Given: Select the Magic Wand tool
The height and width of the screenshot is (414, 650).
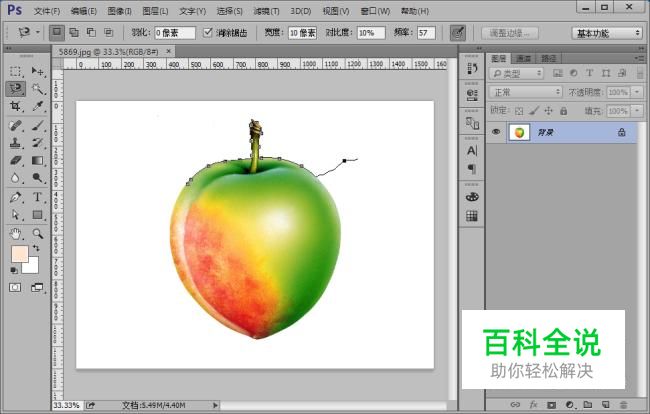Looking at the screenshot, I should pos(38,89).
